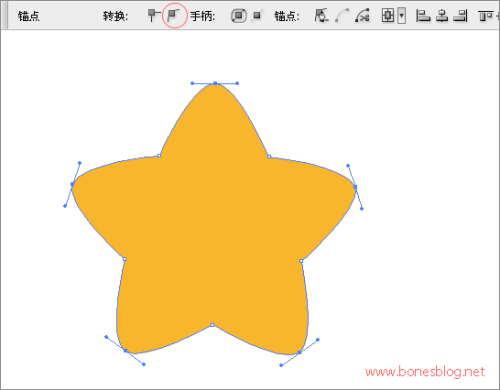Image resolution: width=500 pixels, height=390 pixels.
Task: Apply horizontal align right
Action: coord(460,16)
